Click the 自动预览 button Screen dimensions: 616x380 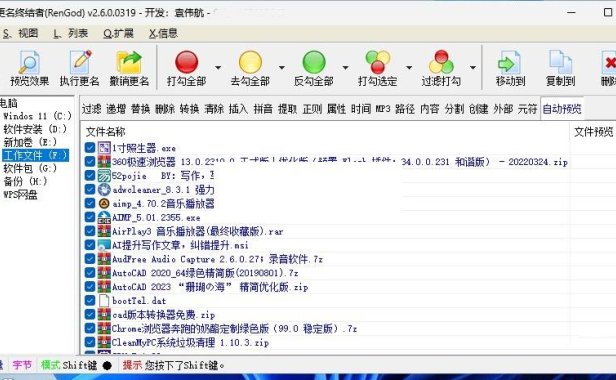point(562,109)
